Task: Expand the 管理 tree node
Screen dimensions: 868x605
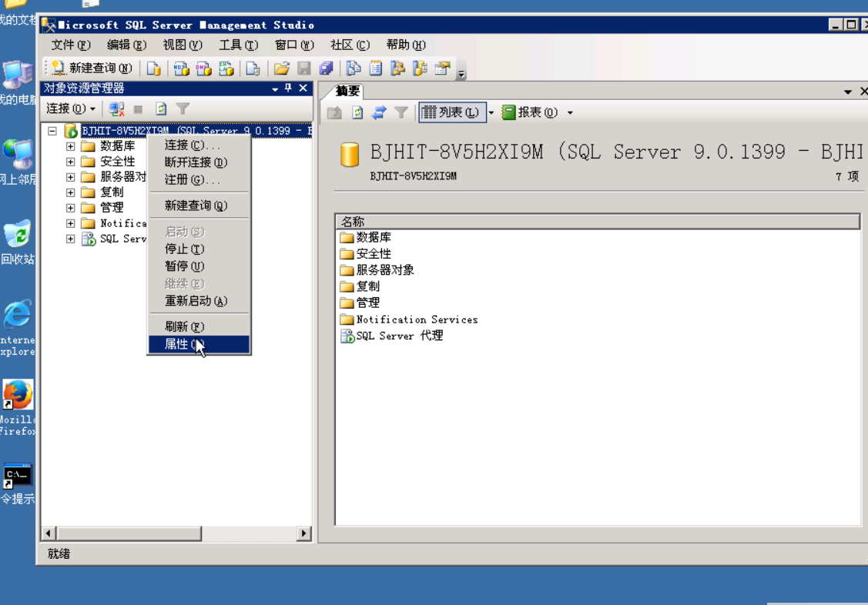Action: 70,209
